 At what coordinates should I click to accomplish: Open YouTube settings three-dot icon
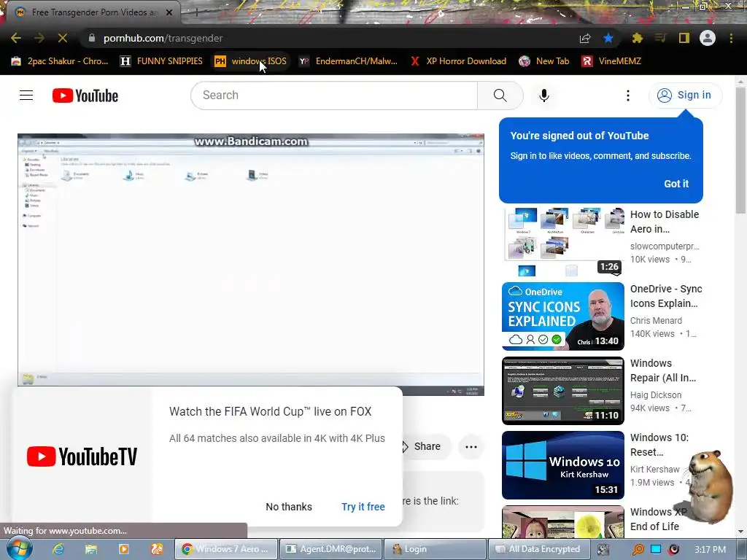pos(628,96)
